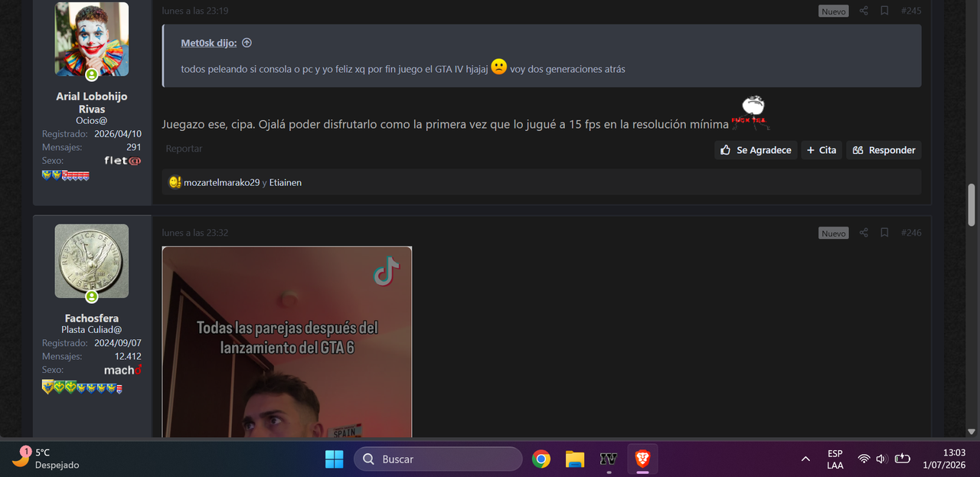Click the taskbar Buscar search box
The image size is (980, 477).
tap(438, 459)
